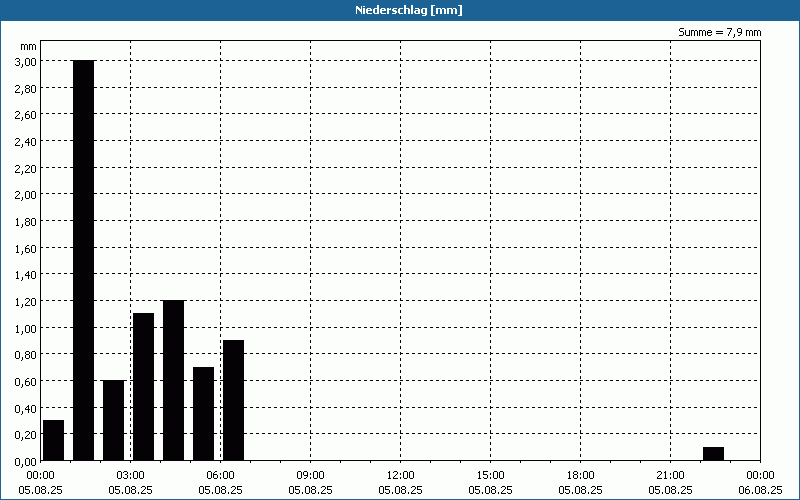This screenshot has width=800, height=500.
Task: Select the 2,60 y-axis label
Action: 26,115
